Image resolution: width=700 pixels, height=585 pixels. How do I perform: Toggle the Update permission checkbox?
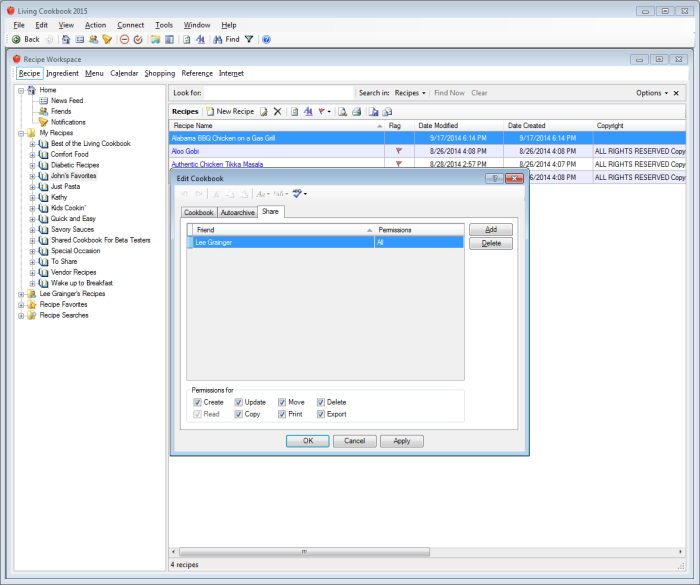238,402
